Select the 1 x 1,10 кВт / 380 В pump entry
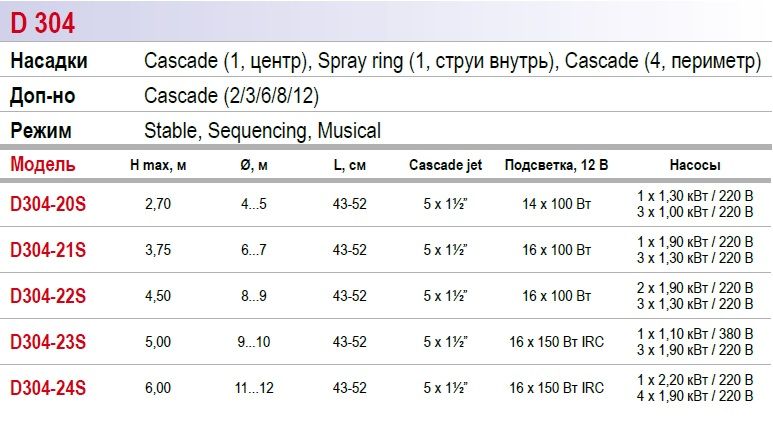773x431 pixels. pos(694,334)
